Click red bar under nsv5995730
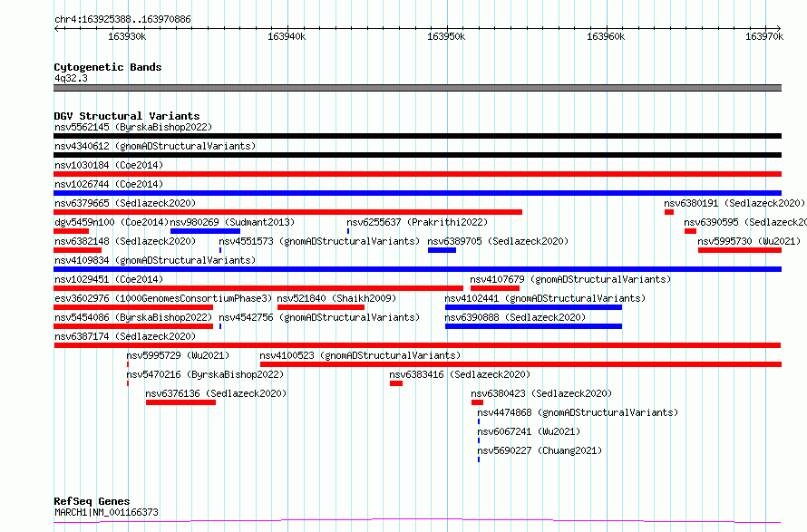This screenshot has height=532, width=807. click(x=740, y=250)
